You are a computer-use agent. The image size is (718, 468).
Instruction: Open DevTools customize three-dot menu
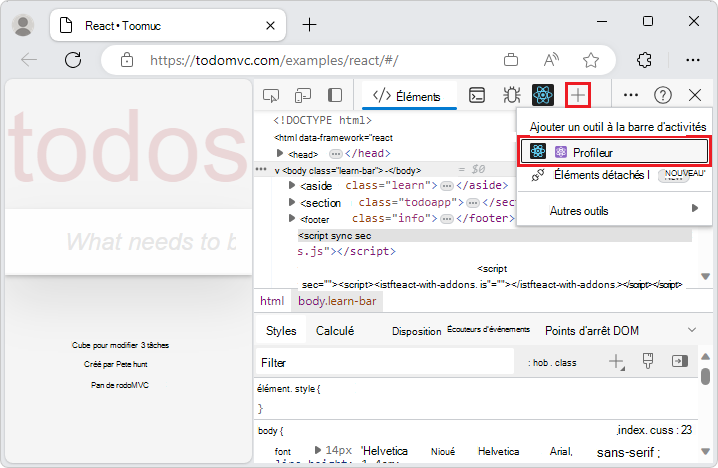631,95
